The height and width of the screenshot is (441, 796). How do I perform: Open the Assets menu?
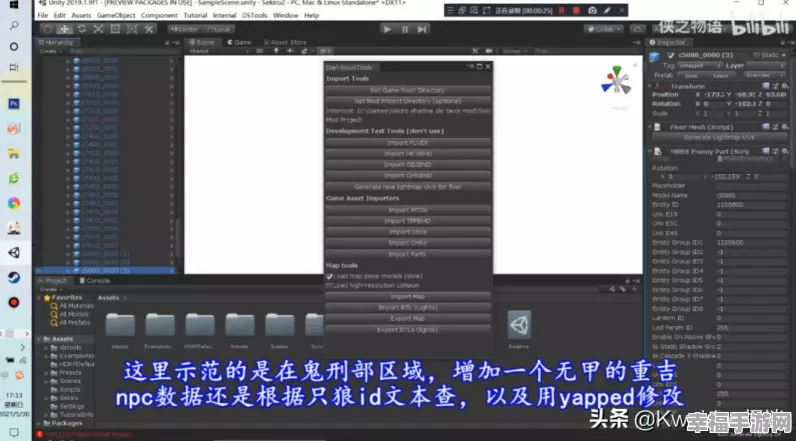(81, 15)
